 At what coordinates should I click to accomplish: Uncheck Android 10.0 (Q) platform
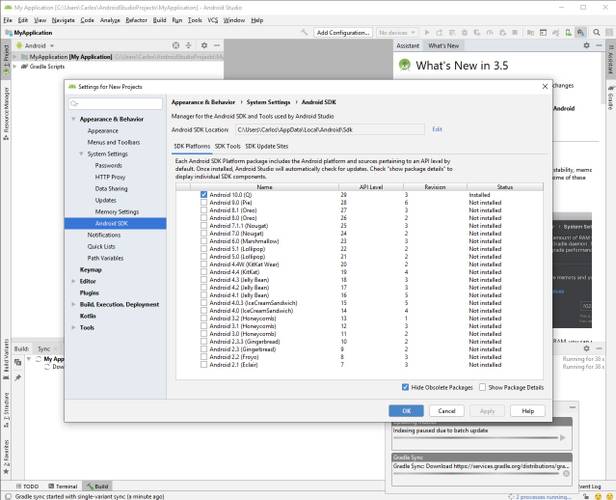204,195
